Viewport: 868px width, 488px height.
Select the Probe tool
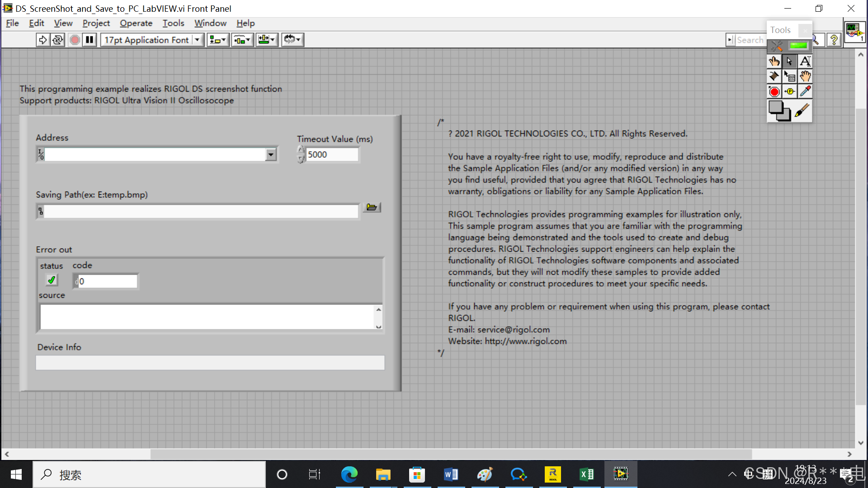790,92
